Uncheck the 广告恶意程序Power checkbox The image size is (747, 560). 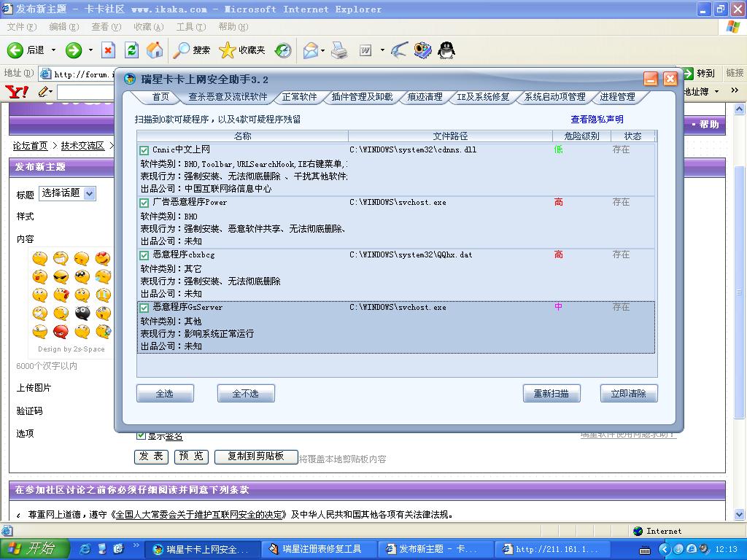click(x=144, y=203)
